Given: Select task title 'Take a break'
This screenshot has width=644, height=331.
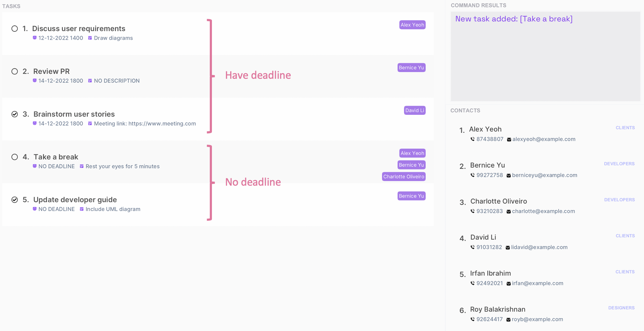Looking at the screenshot, I should tap(56, 157).
